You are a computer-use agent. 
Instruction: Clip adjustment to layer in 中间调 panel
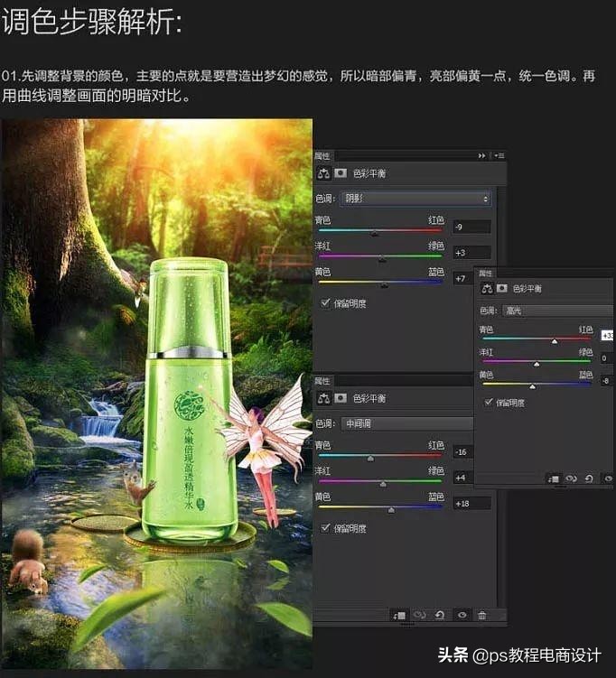[x=400, y=615]
